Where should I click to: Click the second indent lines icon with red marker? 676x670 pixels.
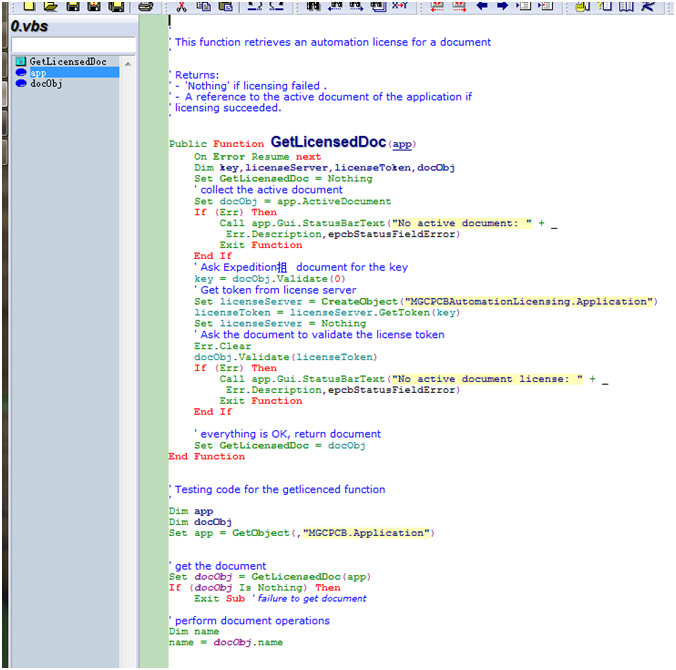546,6
